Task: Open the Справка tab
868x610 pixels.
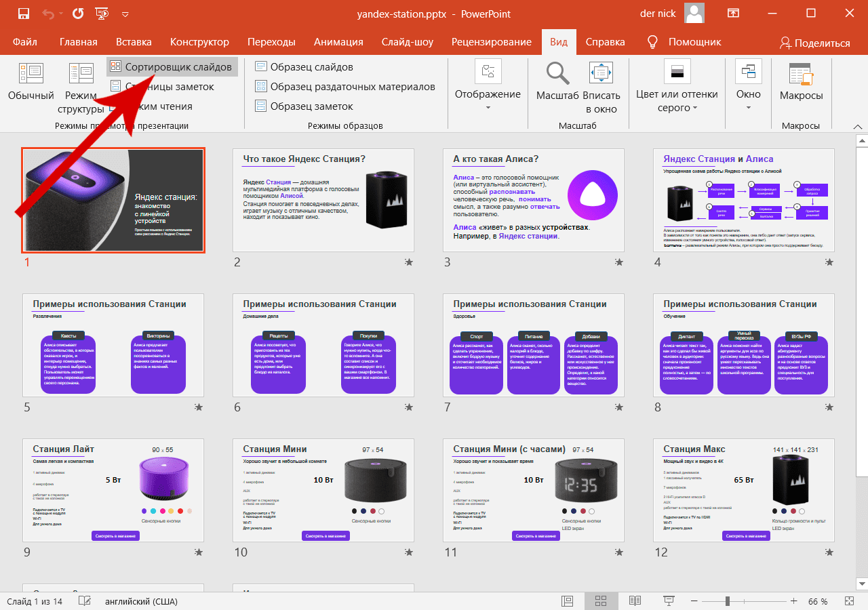Action: tap(606, 42)
